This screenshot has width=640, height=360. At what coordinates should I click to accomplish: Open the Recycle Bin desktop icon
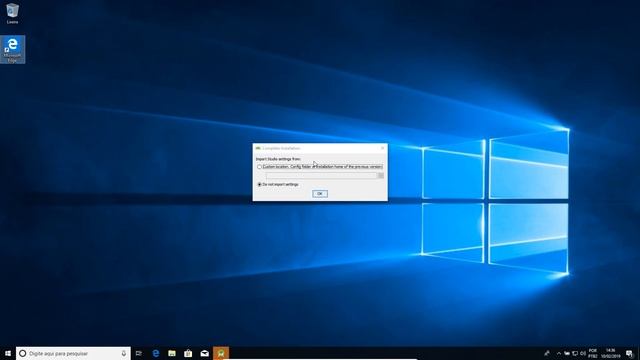(x=12, y=13)
